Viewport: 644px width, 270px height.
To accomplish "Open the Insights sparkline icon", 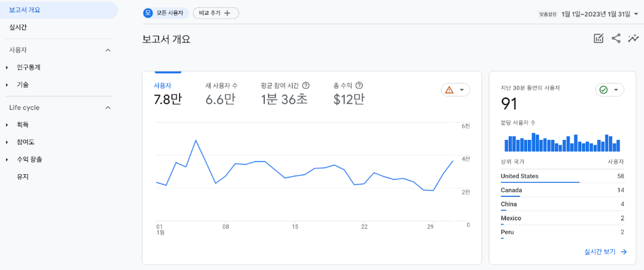I will [634, 39].
